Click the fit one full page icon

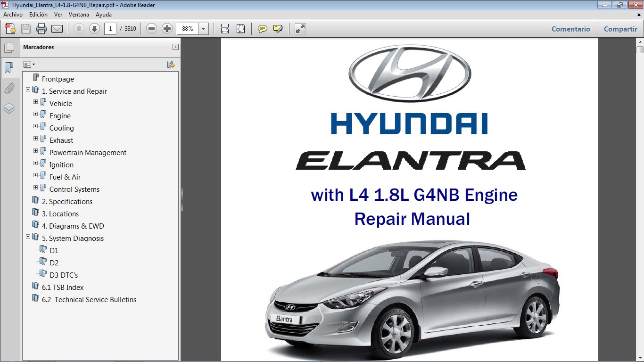(x=240, y=29)
